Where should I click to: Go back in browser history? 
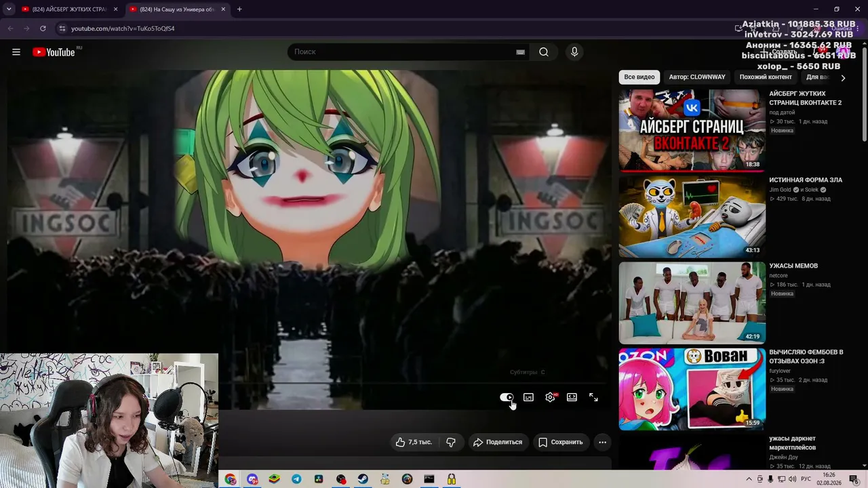[x=10, y=28]
